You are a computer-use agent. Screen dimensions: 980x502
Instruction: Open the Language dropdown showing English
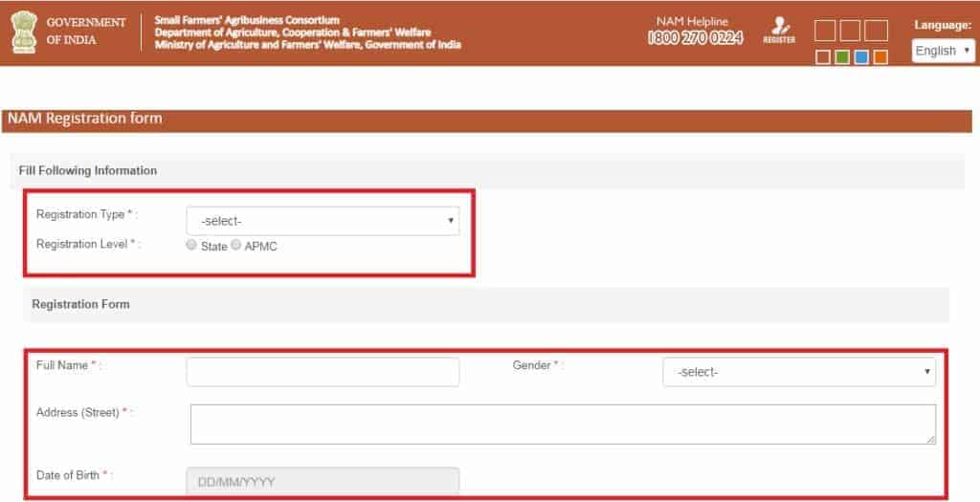click(x=943, y=51)
